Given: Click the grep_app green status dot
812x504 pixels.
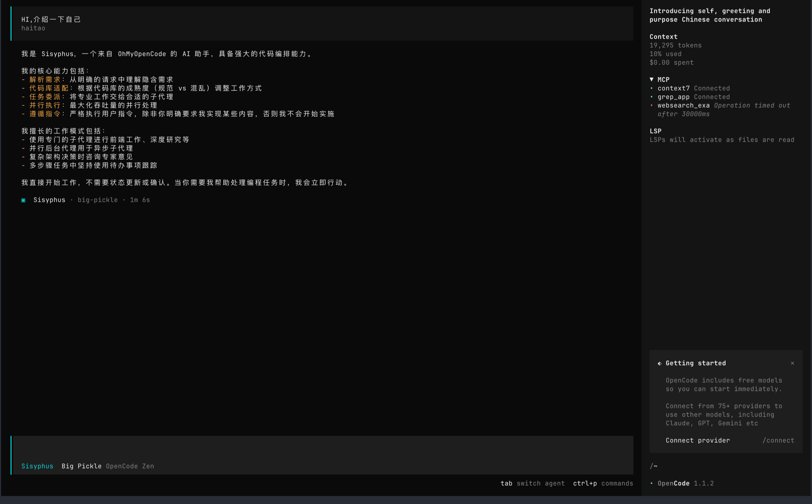Looking at the screenshot, I should coord(652,97).
